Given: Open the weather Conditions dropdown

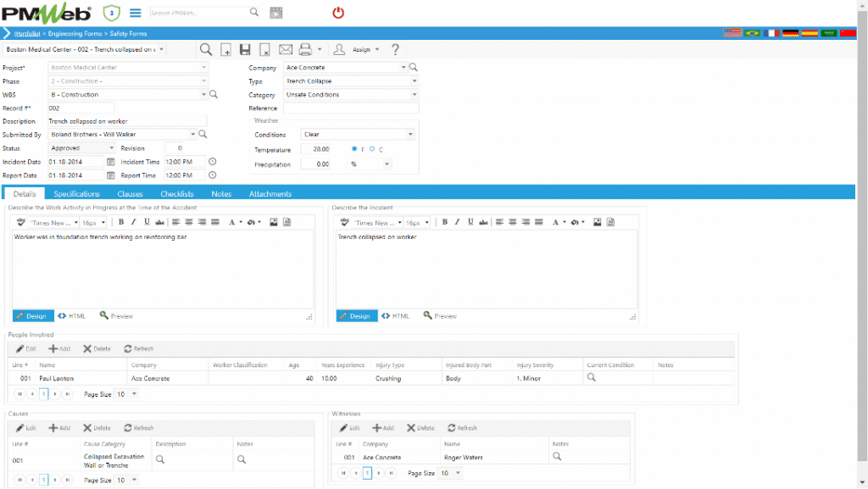Looking at the screenshot, I should pyautogui.click(x=410, y=135).
